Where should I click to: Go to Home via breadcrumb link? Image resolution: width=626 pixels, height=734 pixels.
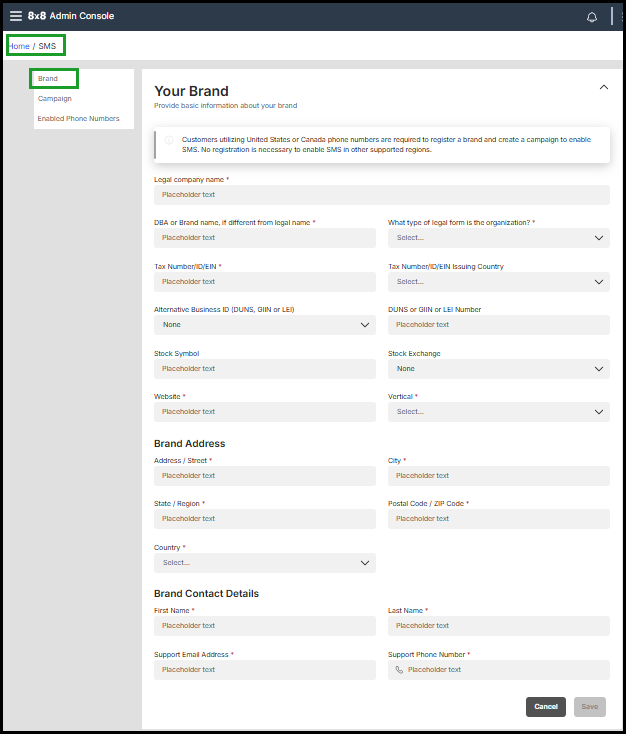(19, 46)
